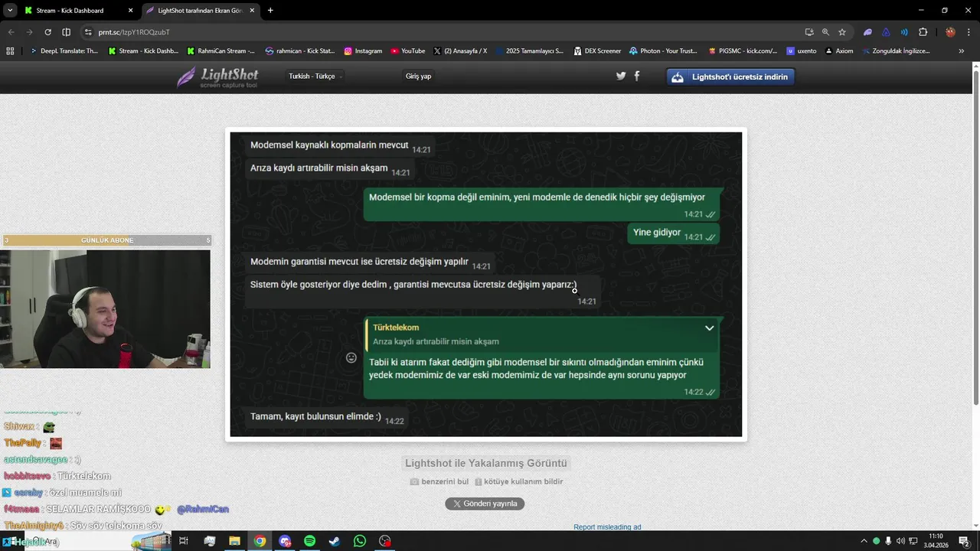This screenshot has width=980, height=551.
Task: Click the volume icon in system tray
Action: tap(900, 541)
